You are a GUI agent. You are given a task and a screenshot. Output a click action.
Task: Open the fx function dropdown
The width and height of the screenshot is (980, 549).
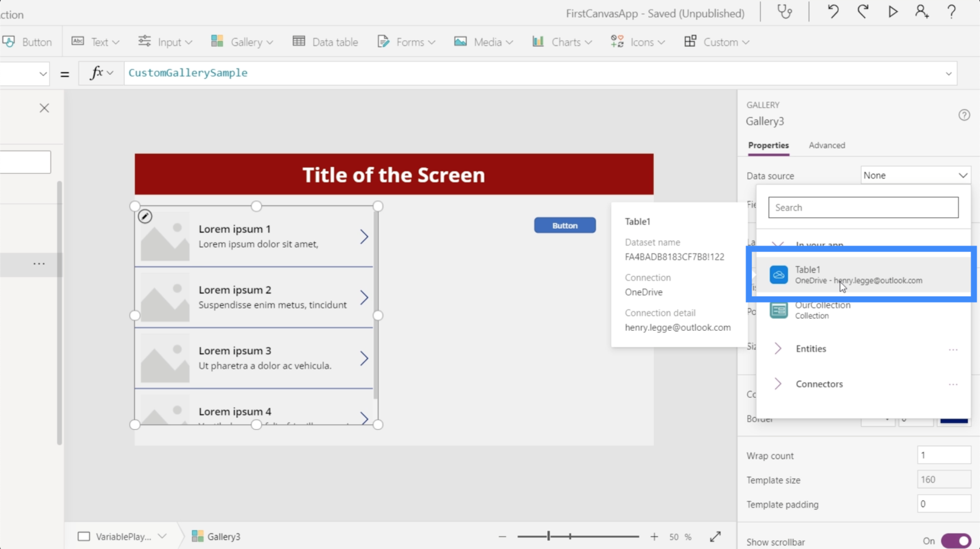point(101,73)
